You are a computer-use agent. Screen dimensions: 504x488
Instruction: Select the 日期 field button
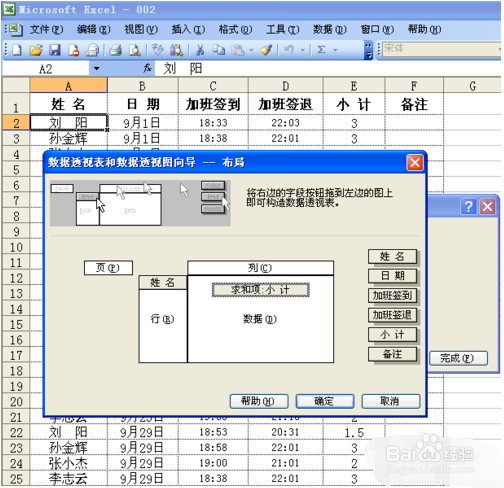pos(392,276)
